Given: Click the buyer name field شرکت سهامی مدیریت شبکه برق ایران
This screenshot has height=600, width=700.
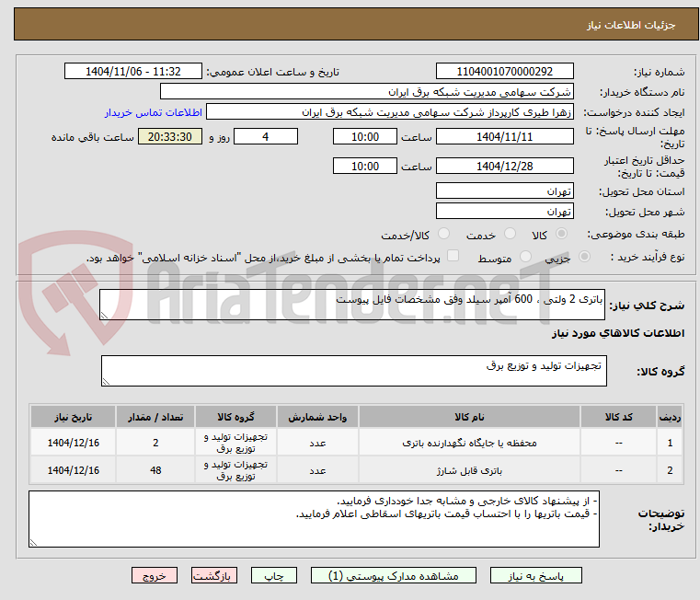Looking at the screenshot, I should 367,92.
